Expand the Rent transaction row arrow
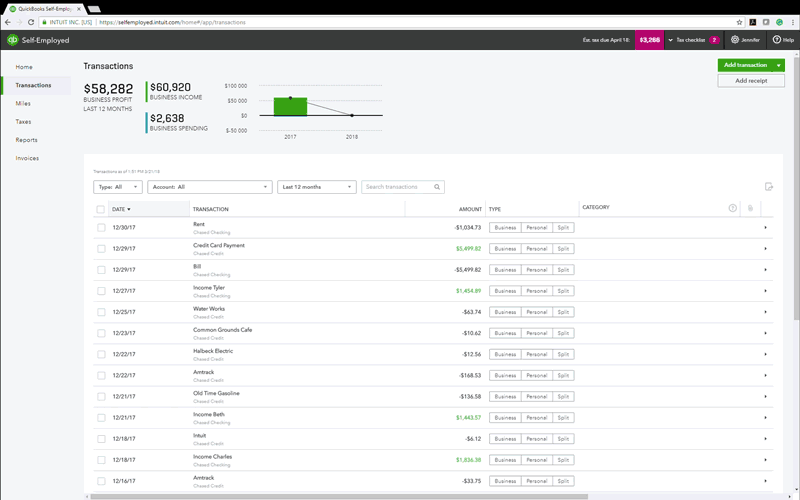 (x=765, y=228)
